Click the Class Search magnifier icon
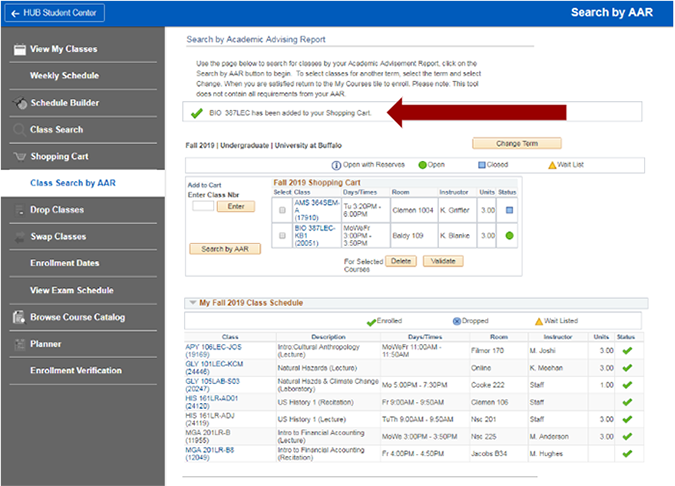 click(x=19, y=130)
